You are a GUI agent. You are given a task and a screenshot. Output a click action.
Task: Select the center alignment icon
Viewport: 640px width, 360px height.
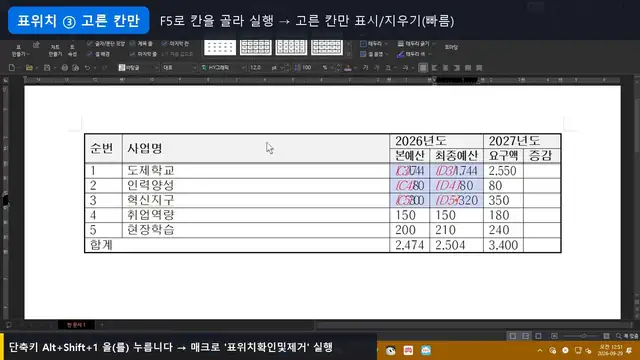(x=446, y=68)
